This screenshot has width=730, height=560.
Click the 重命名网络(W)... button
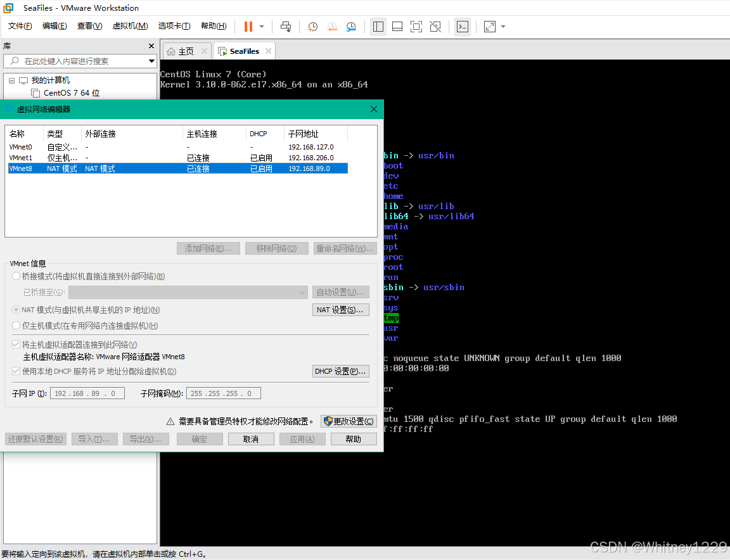[345, 248]
